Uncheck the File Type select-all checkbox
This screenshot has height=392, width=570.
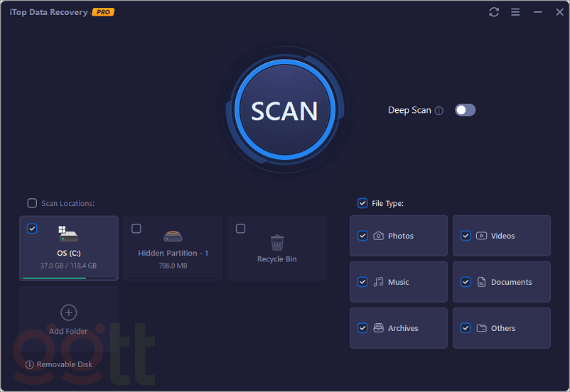362,203
